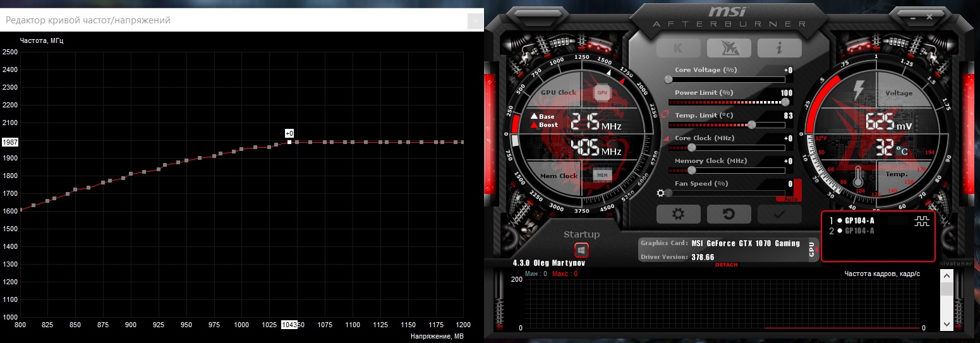
Task: Open the Kombustor 'K' stress test button
Action: tap(678, 48)
